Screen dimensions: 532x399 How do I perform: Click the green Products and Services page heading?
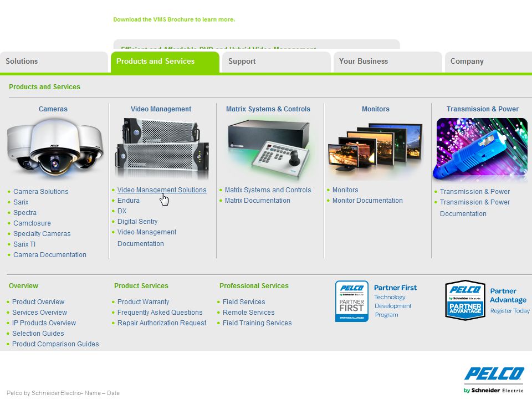coord(44,87)
